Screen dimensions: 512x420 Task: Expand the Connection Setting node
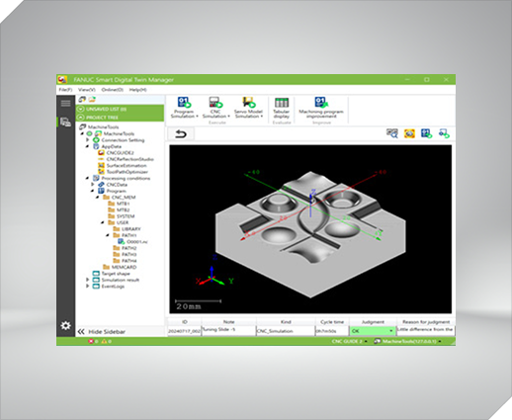point(88,140)
